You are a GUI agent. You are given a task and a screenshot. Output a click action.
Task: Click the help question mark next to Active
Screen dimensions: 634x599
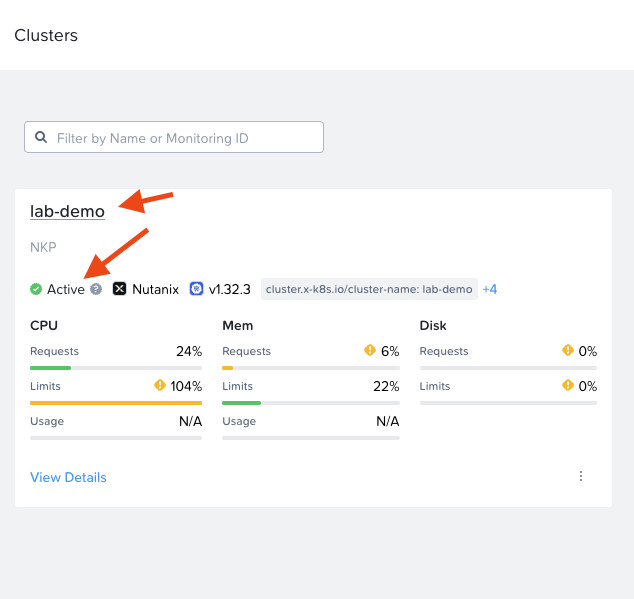[96, 289]
